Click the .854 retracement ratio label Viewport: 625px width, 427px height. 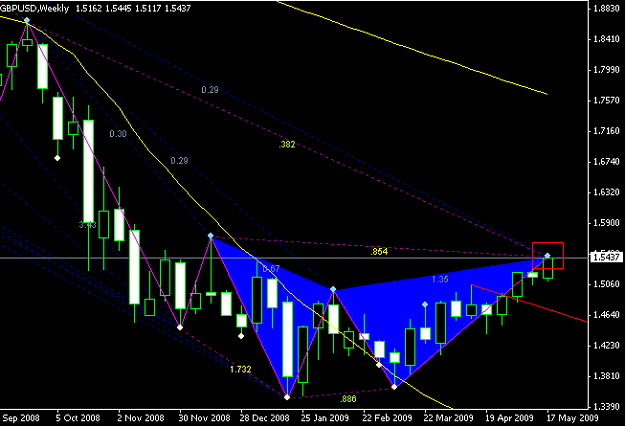(x=379, y=252)
